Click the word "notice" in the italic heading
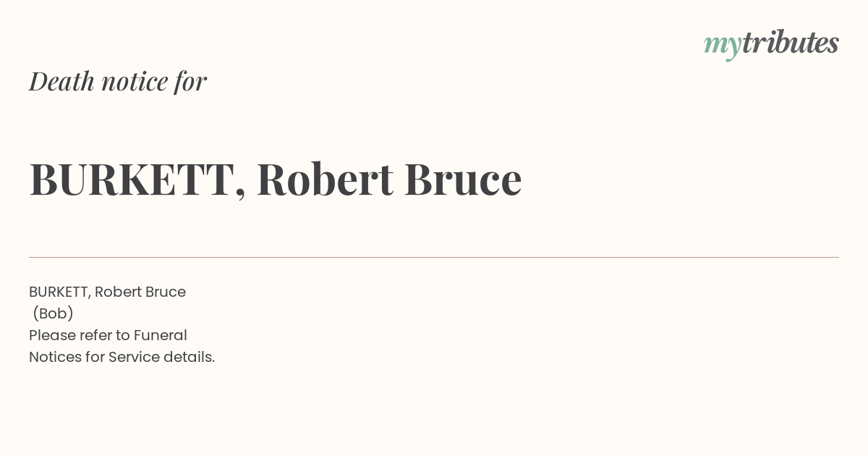This screenshot has width=868, height=456. tap(135, 82)
